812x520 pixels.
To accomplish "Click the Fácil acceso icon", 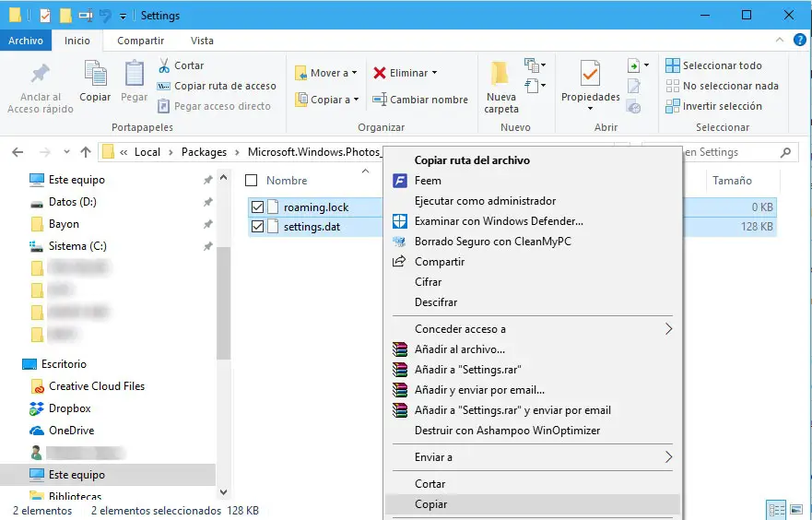I will point(532,85).
